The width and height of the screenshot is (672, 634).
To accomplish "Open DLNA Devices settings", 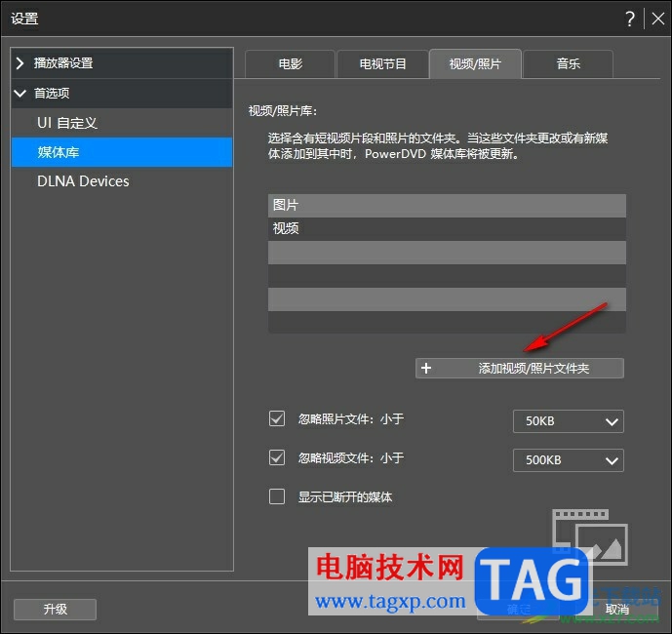I will [x=122, y=181].
